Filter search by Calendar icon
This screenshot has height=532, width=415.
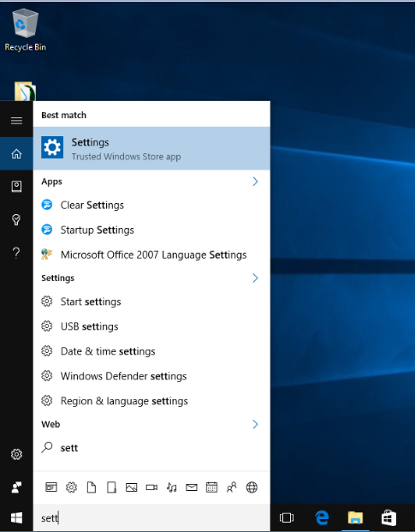tap(211, 487)
